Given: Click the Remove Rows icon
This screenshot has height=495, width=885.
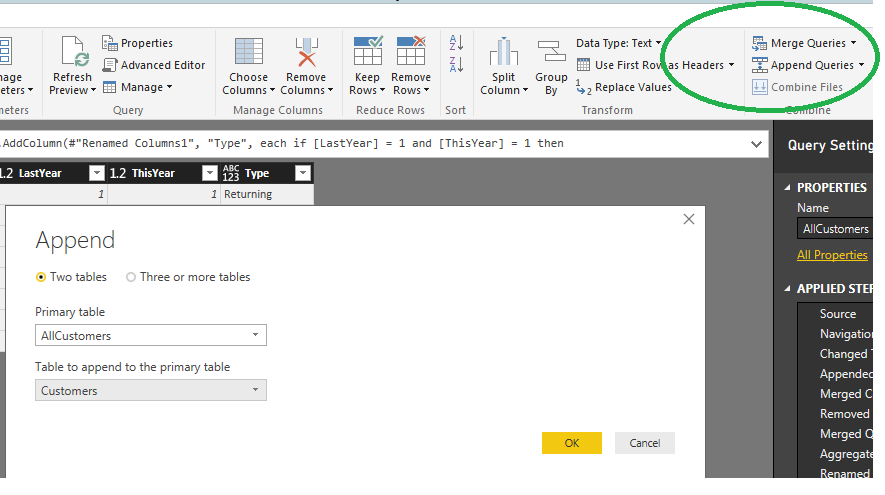Looking at the screenshot, I should (x=411, y=51).
